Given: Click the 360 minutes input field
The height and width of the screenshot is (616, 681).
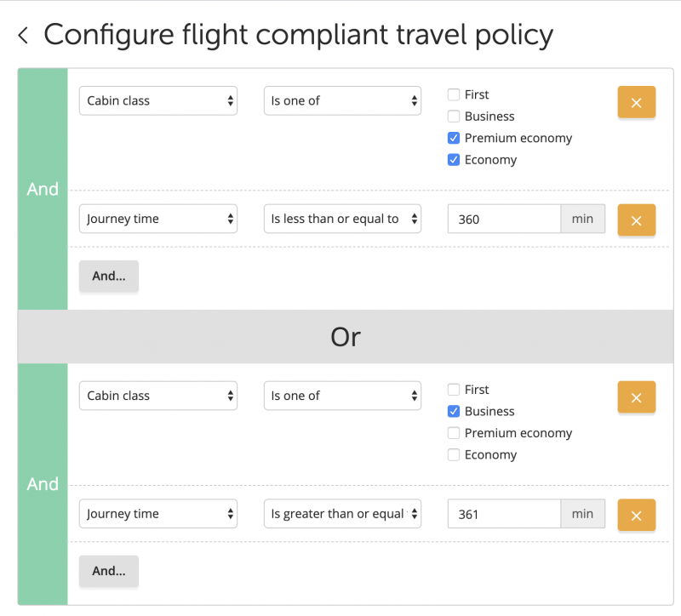Looking at the screenshot, I should 504,219.
